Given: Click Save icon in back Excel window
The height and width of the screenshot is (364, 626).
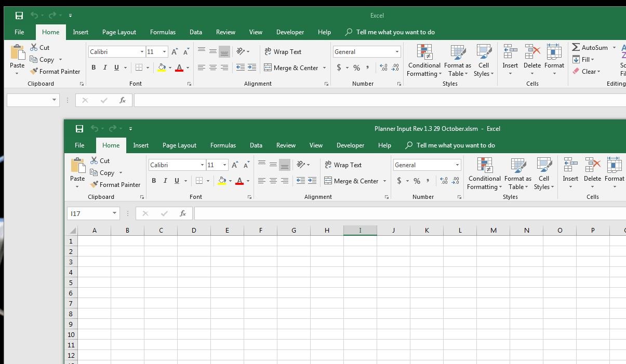Looking at the screenshot, I should (x=19, y=16).
